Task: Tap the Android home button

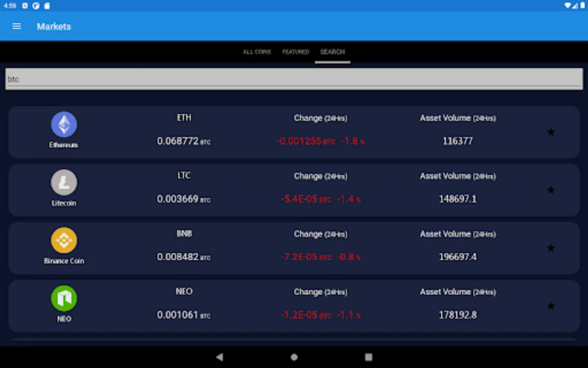Action: tap(294, 357)
